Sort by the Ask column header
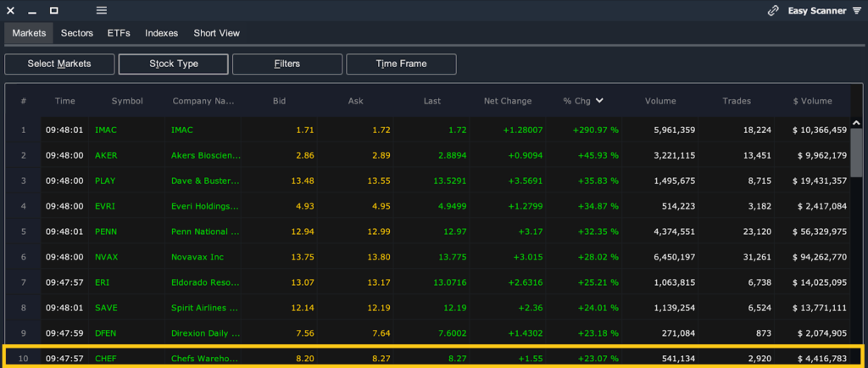This screenshot has width=868, height=368. coord(355,101)
